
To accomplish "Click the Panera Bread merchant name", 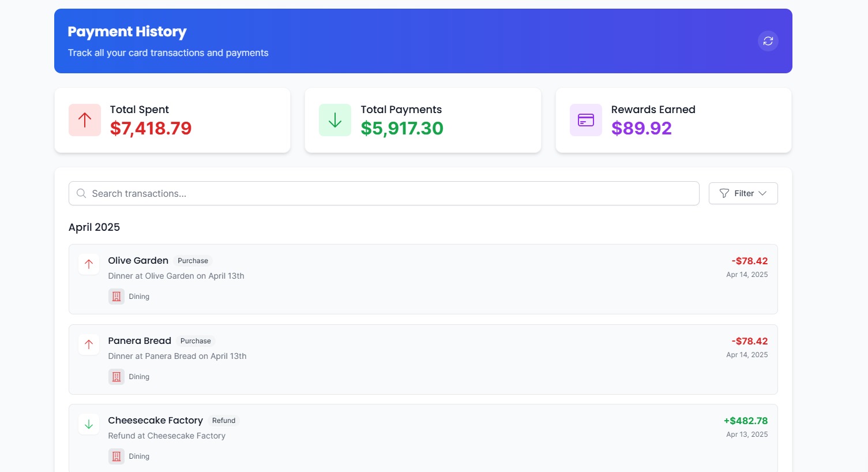I will tap(140, 341).
